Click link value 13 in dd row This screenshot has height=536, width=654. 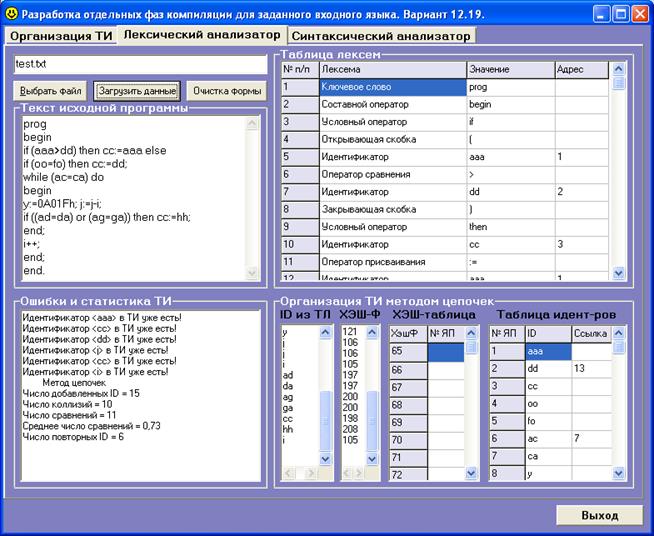[x=591, y=369]
